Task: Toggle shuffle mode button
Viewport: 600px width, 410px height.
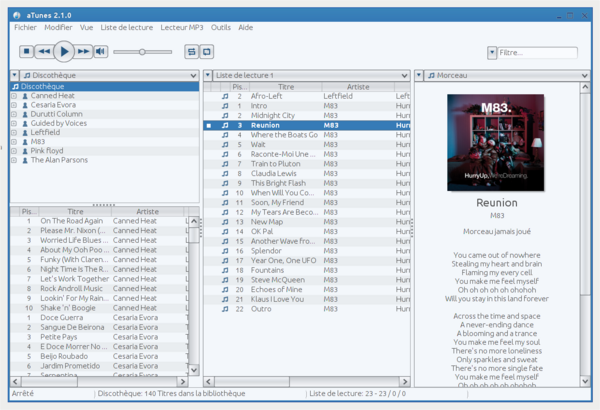Action: coord(191,52)
